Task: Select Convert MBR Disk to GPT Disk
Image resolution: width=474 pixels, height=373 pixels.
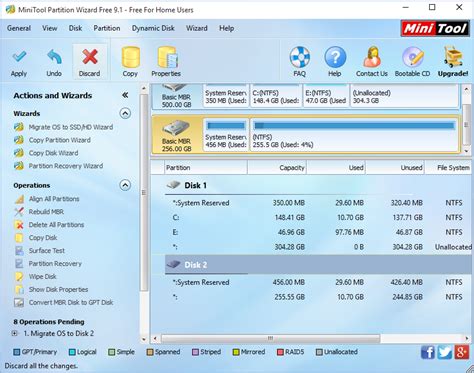Action: [x=71, y=302]
